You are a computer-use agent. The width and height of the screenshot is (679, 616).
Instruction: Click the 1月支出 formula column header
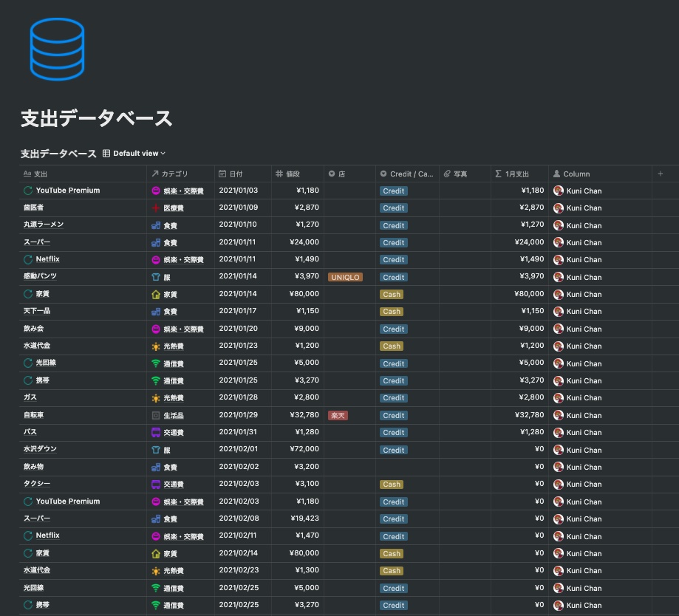click(519, 174)
